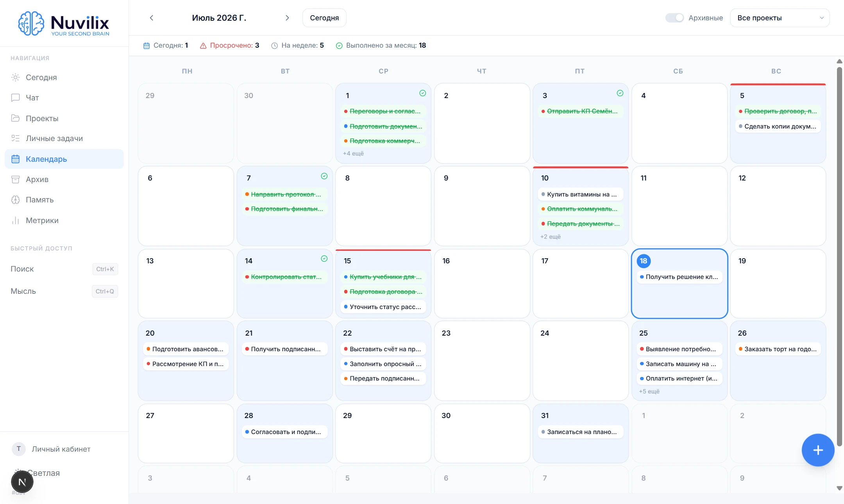Open the Проекты navigation item
Viewport: 844px width, 504px height.
[64, 118]
